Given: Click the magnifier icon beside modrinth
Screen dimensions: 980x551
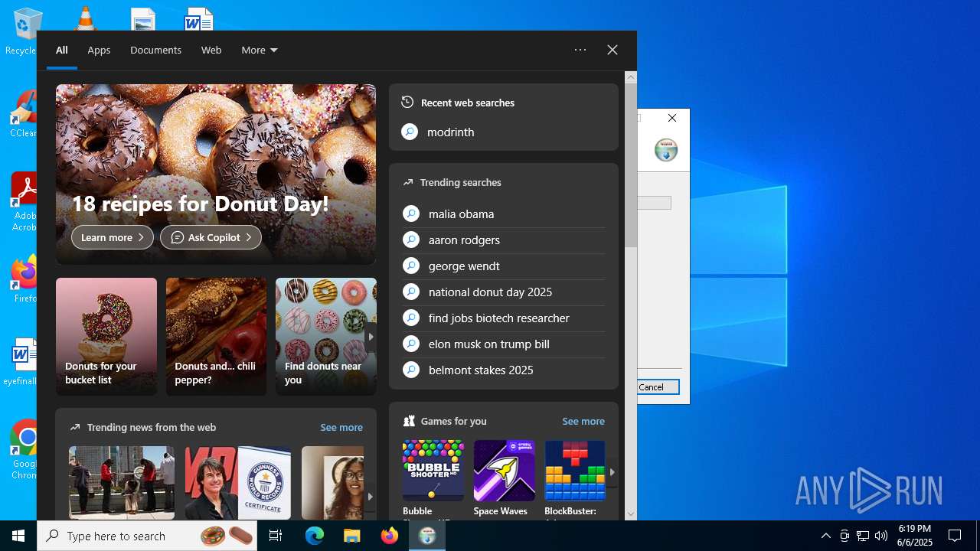Looking at the screenshot, I should (x=410, y=132).
